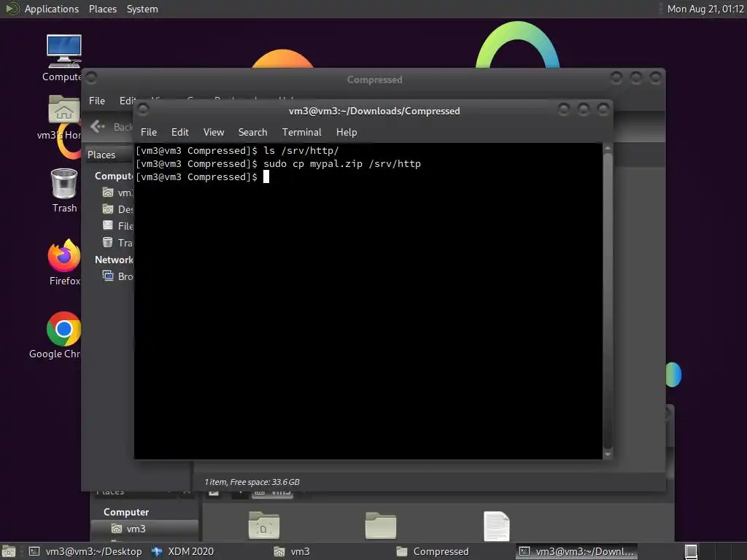Open the Terminal menu in terminal menubar

click(301, 133)
